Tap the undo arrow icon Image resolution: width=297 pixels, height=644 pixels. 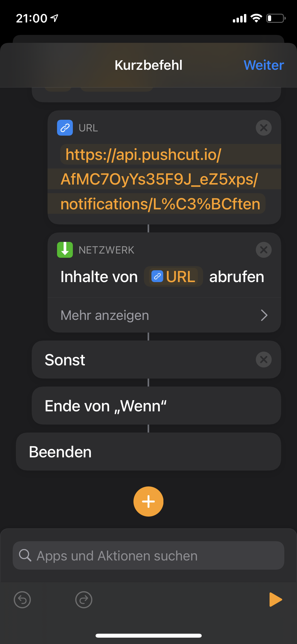point(22,600)
